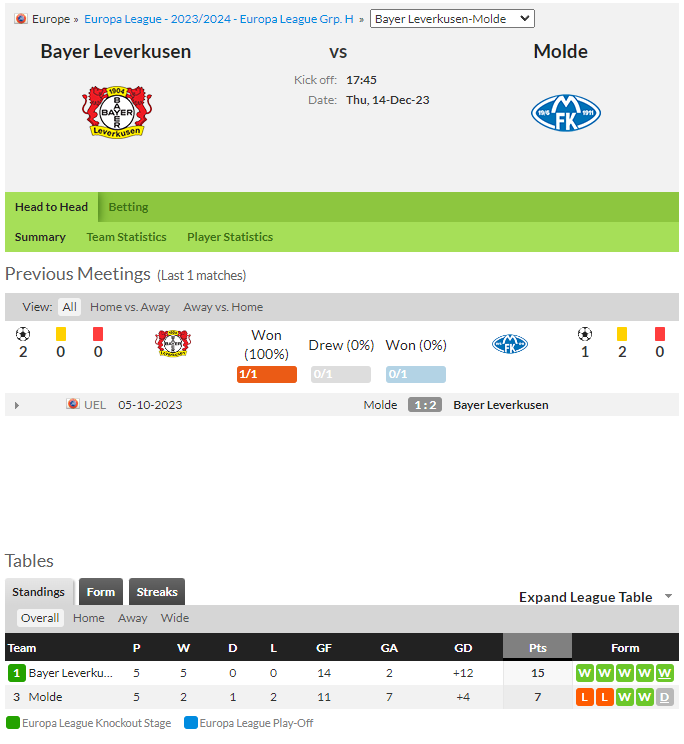Expand League Table
The height and width of the screenshot is (744, 684).
pyautogui.click(x=595, y=597)
